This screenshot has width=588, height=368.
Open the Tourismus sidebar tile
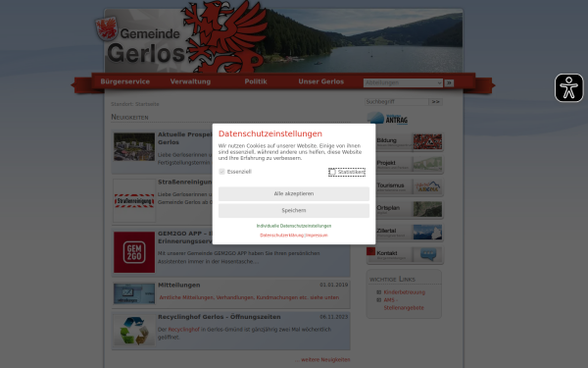405,187
